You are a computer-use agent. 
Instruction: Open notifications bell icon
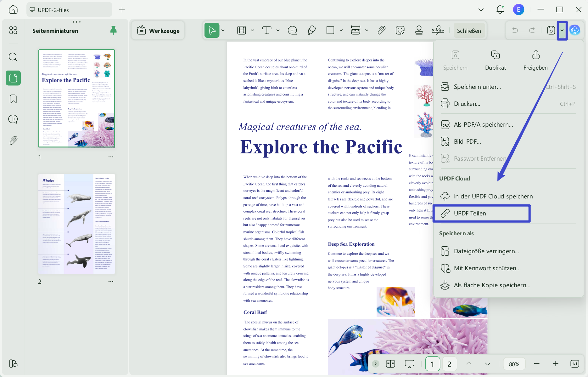[500, 9]
